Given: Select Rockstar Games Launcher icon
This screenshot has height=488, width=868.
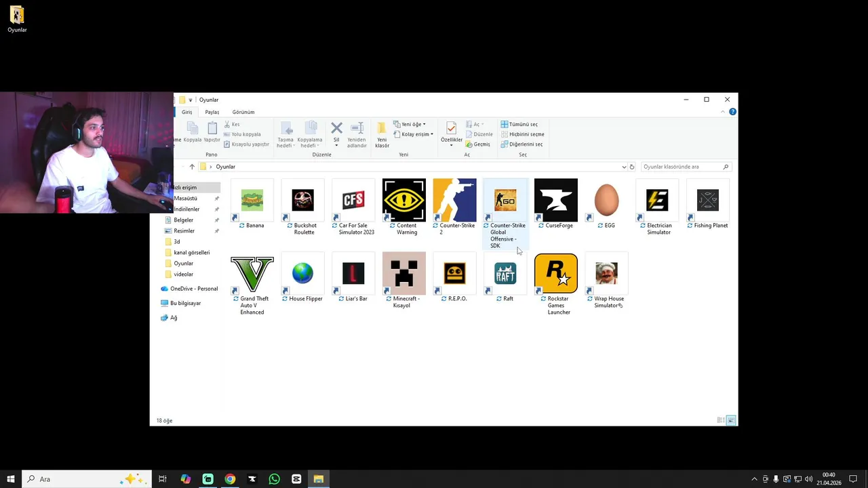Looking at the screenshot, I should (556, 273).
